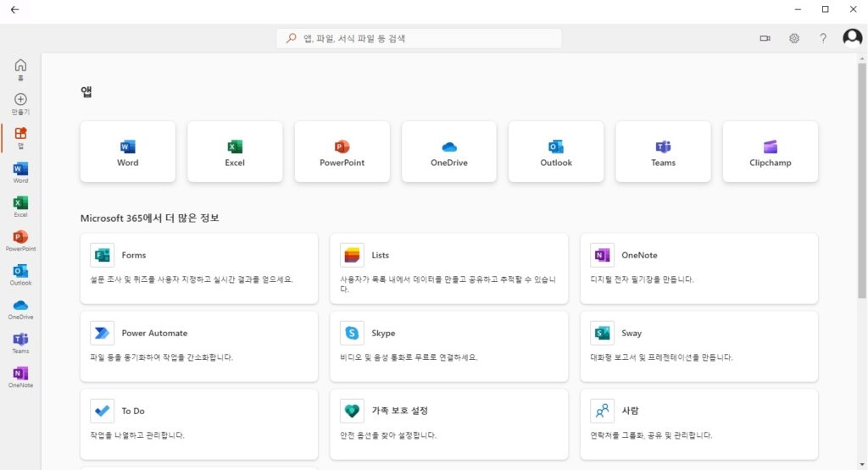Viewport: 868px width, 470px height.
Task: Open the account profile avatar
Action: point(853,37)
